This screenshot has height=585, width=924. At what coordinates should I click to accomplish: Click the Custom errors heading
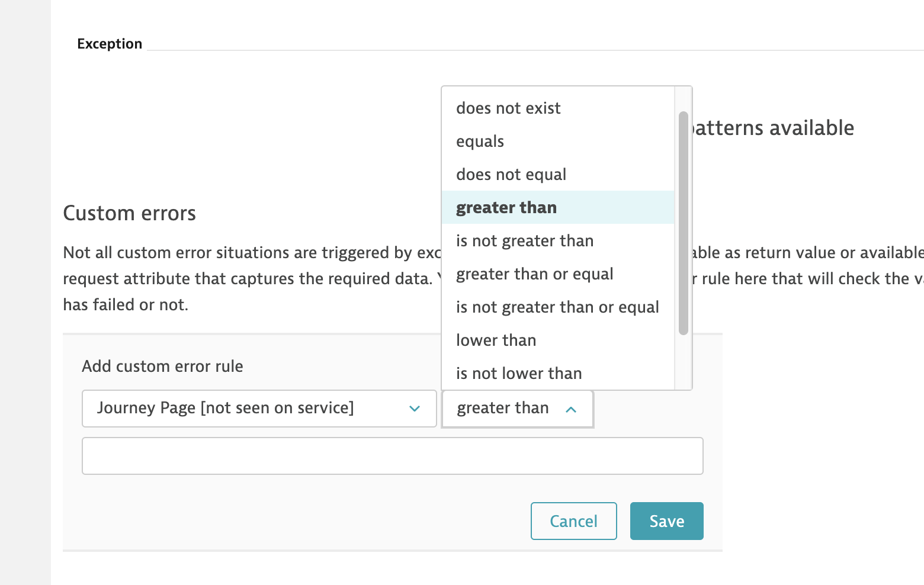[x=129, y=213]
